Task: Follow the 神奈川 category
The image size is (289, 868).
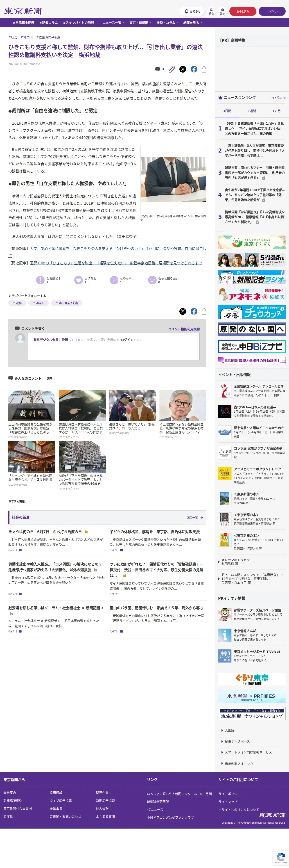Action: 39,303
